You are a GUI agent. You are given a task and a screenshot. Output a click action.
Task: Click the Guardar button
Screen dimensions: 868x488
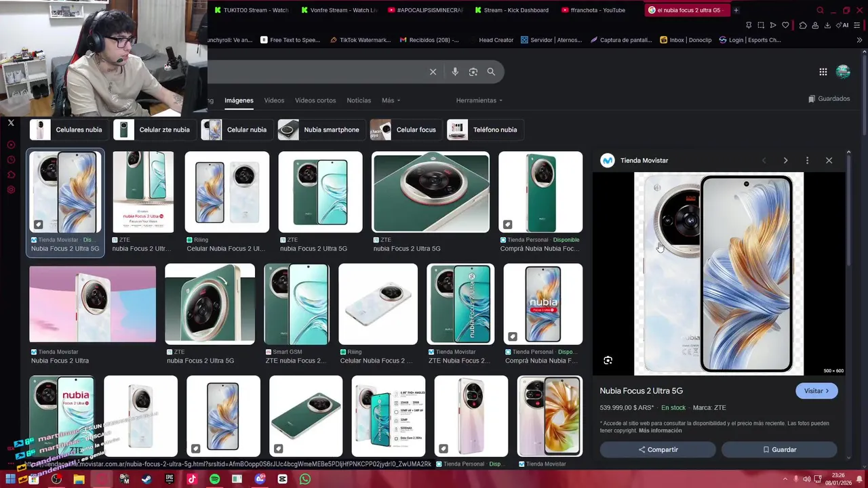[x=779, y=449]
